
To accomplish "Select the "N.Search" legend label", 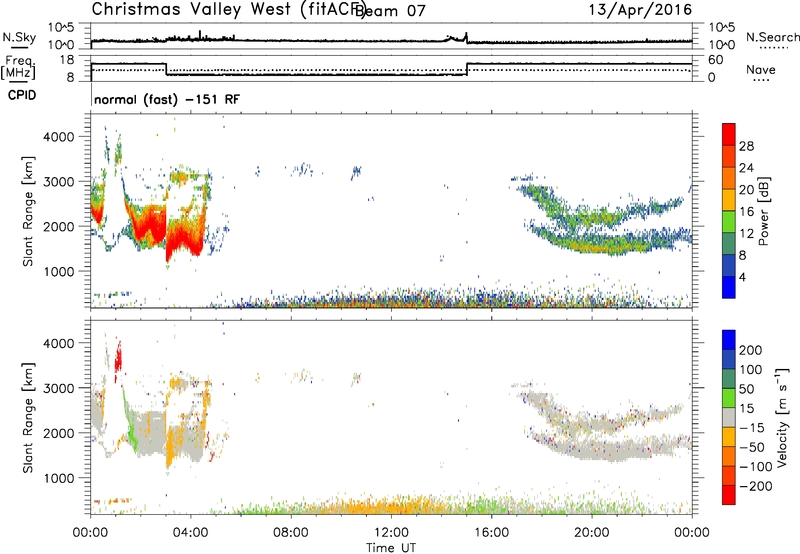I will click(x=772, y=37).
